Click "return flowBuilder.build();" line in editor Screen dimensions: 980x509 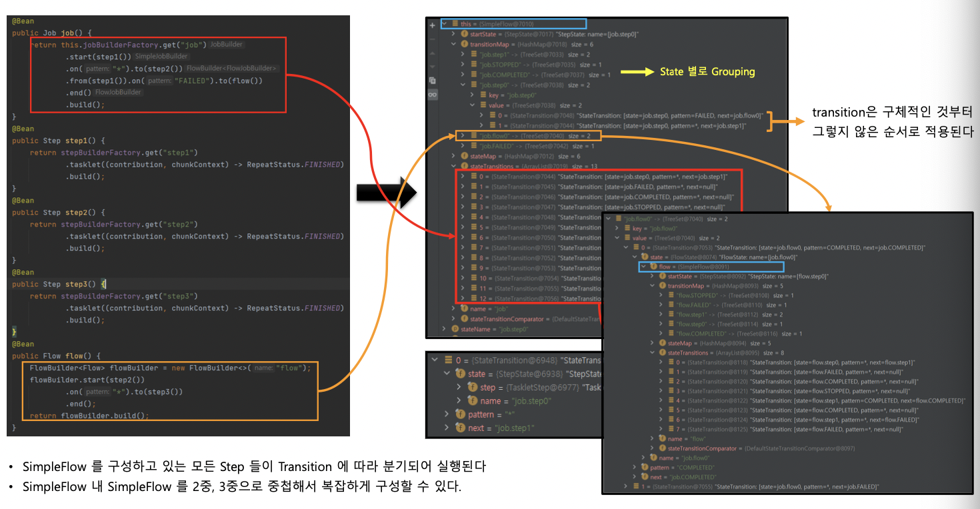tap(89, 416)
